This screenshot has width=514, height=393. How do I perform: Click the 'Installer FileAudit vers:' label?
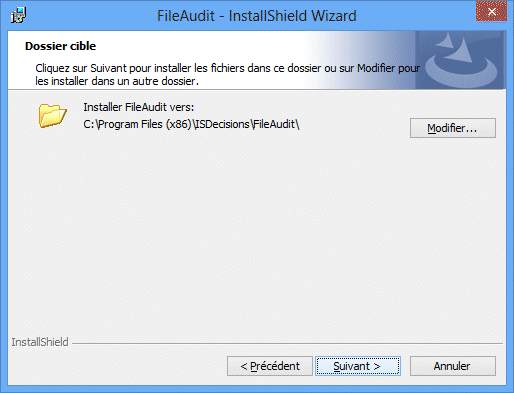tap(139, 107)
